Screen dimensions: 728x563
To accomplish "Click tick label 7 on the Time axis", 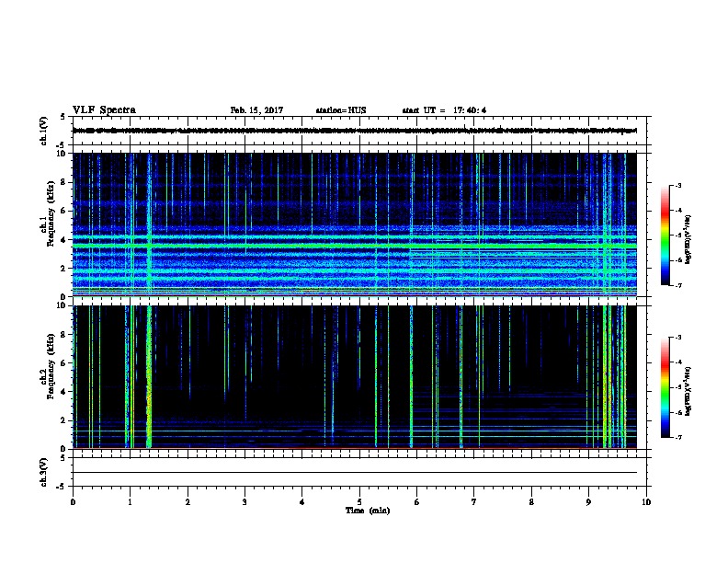I will point(474,502).
